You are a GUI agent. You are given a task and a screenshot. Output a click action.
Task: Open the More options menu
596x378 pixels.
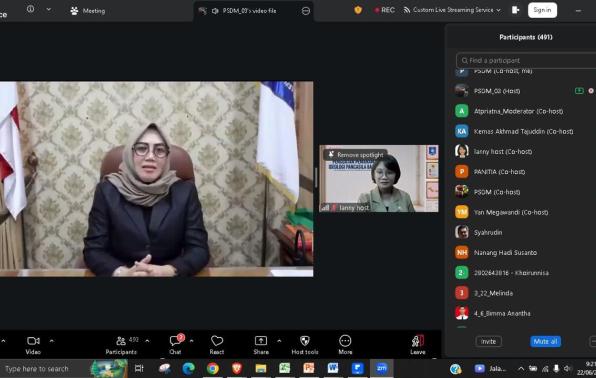click(x=345, y=345)
